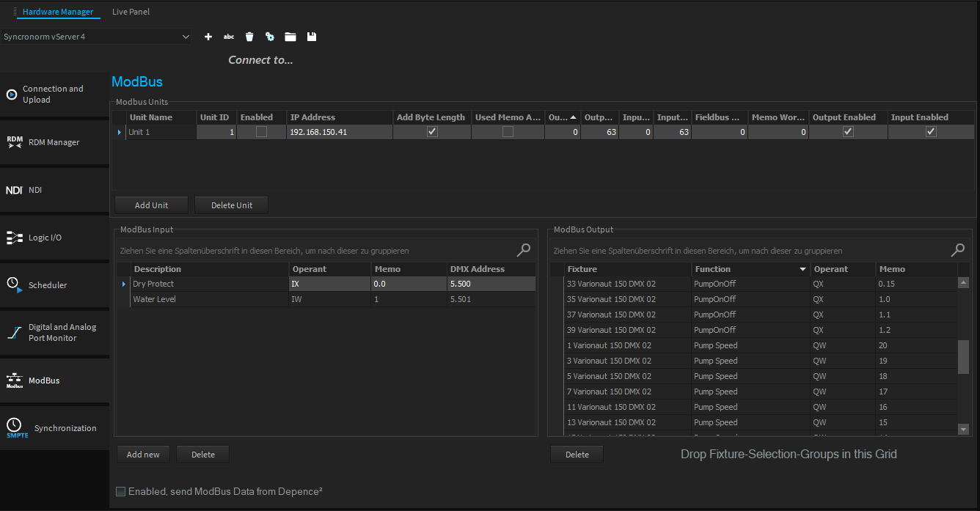
Task: Expand the Unit 1 row indicator arrow
Action: (x=120, y=133)
